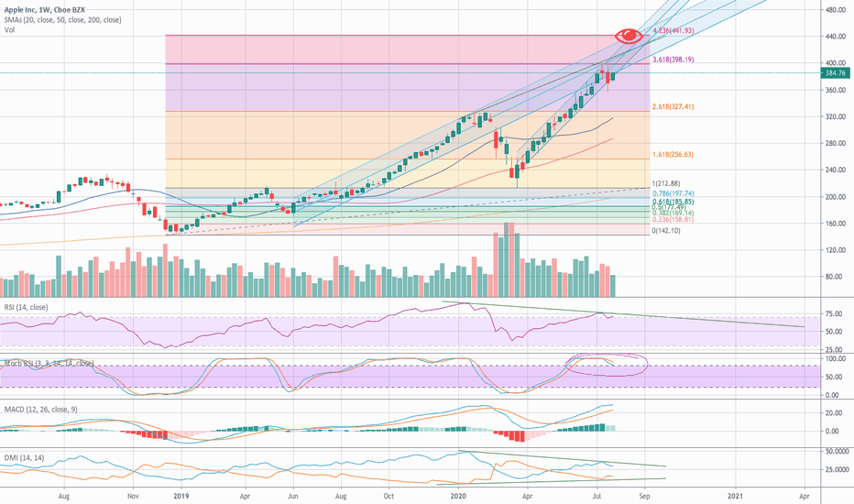Click 2019 on the time axis
The image size is (854, 504).
(181, 497)
